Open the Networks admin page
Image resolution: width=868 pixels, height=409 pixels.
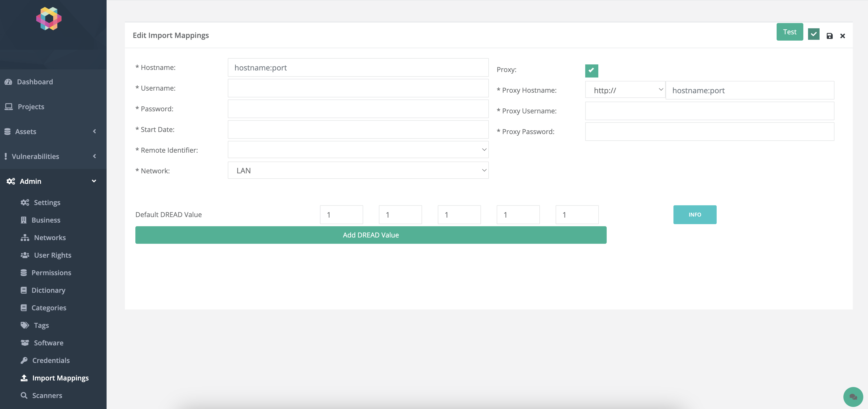(x=50, y=237)
